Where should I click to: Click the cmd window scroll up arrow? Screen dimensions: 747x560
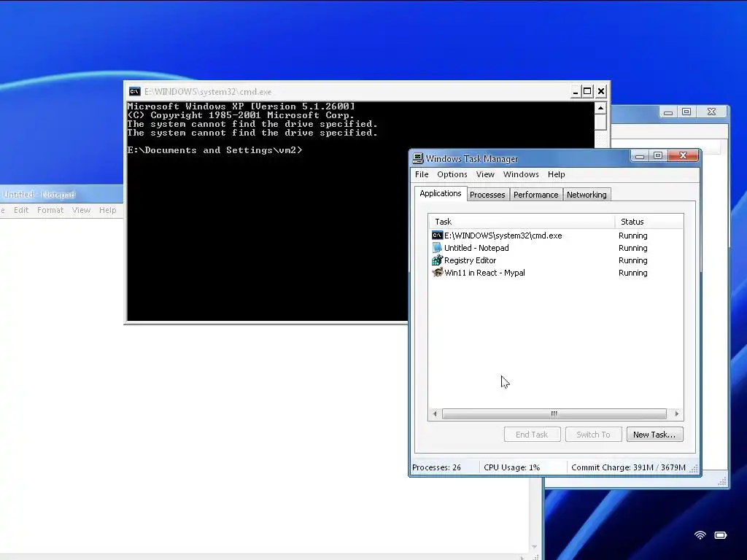600,108
